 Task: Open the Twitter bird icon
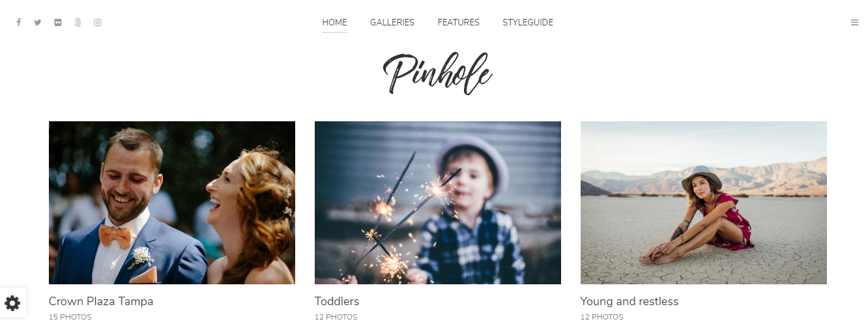tap(38, 22)
